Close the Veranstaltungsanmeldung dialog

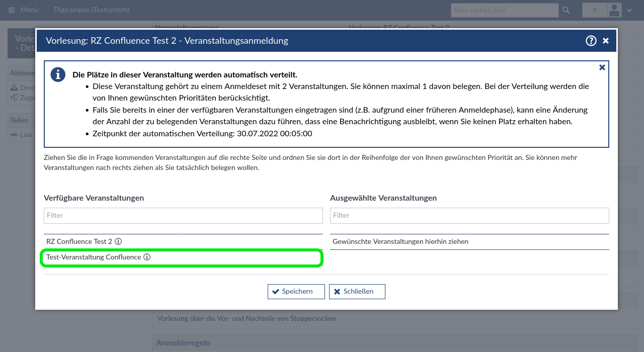606,41
